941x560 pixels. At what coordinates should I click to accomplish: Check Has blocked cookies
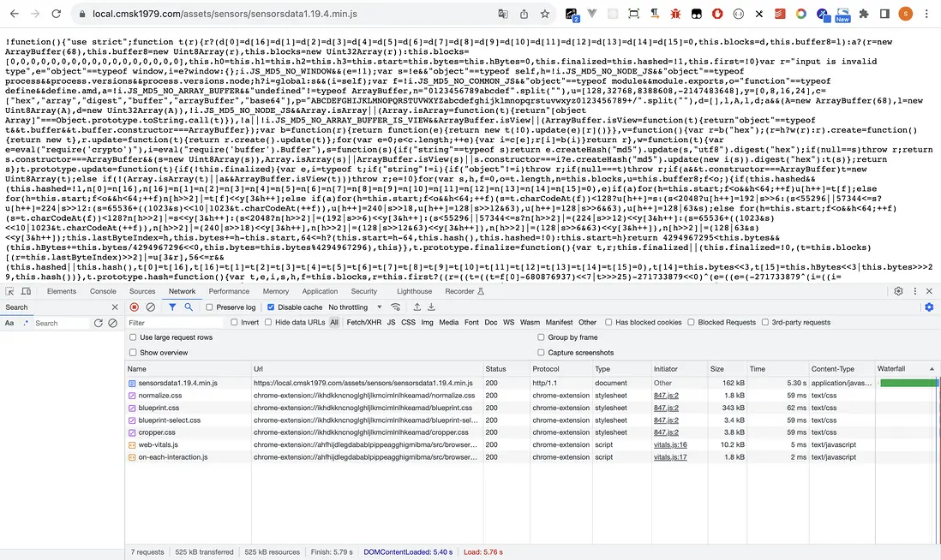click(608, 322)
